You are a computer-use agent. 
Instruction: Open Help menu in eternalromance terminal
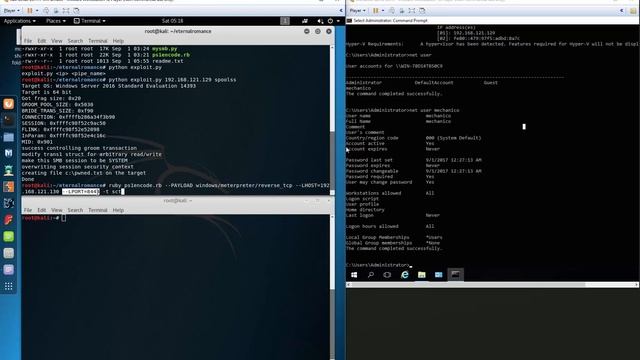118,41
